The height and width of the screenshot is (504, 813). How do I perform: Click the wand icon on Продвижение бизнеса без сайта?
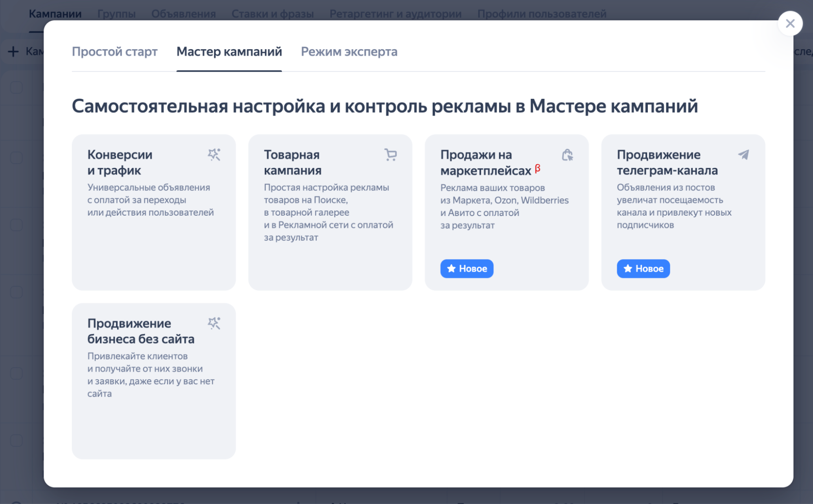(x=214, y=323)
